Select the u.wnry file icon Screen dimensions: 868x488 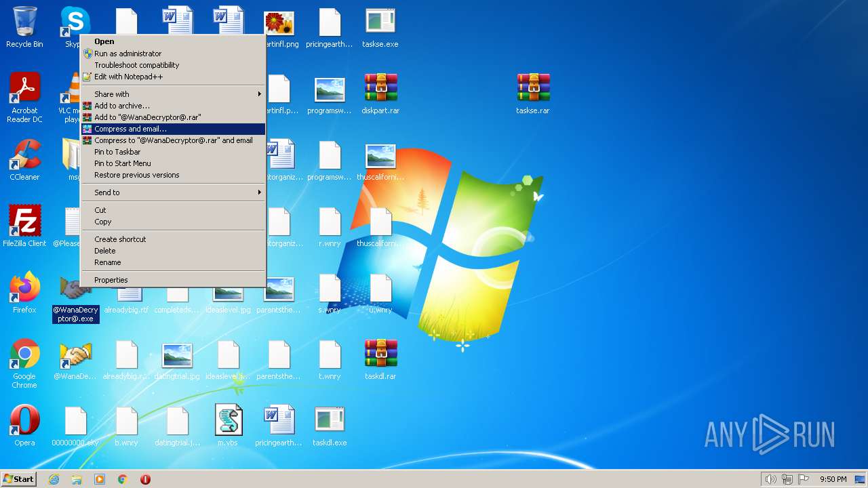[380, 293]
